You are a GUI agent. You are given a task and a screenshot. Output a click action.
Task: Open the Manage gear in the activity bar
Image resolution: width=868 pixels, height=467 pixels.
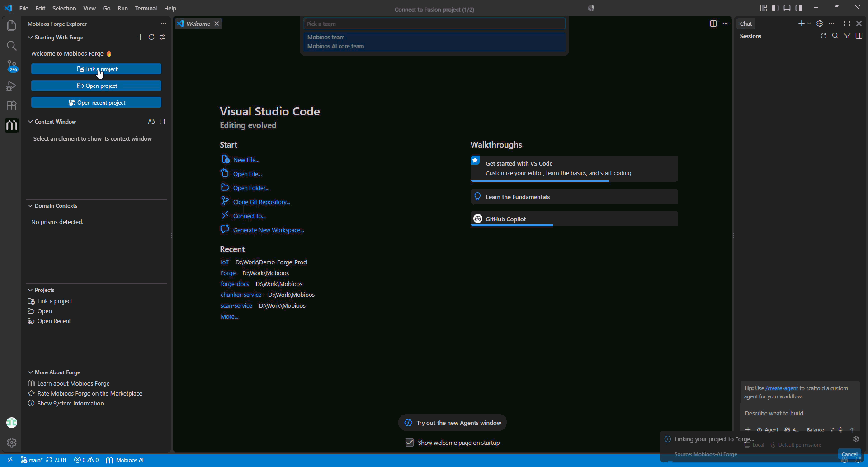click(x=12, y=443)
